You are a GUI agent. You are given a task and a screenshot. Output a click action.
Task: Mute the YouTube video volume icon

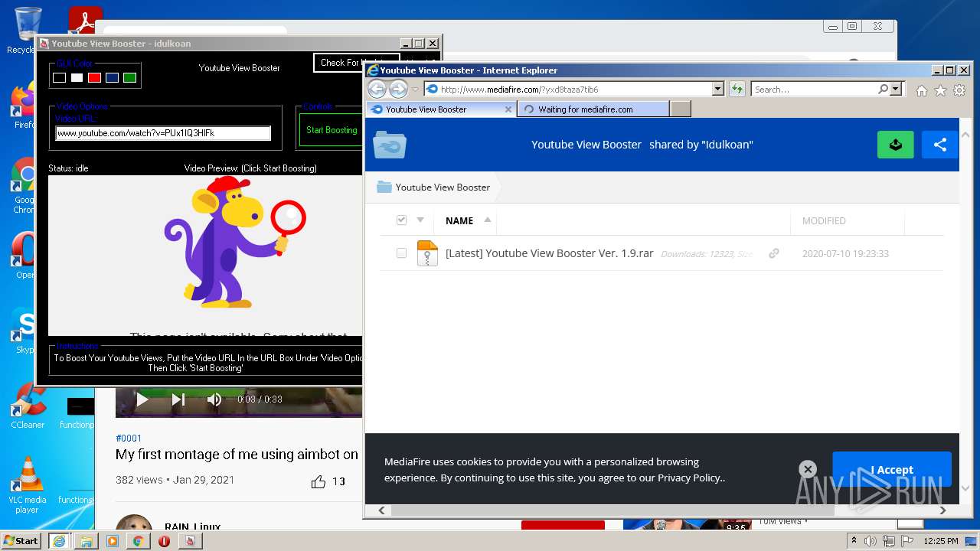point(214,399)
